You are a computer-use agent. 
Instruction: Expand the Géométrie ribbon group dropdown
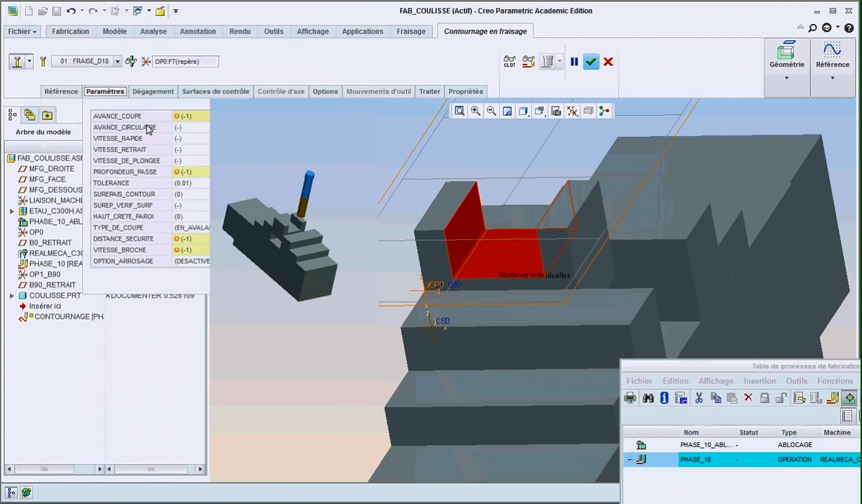[x=786, y=78]
